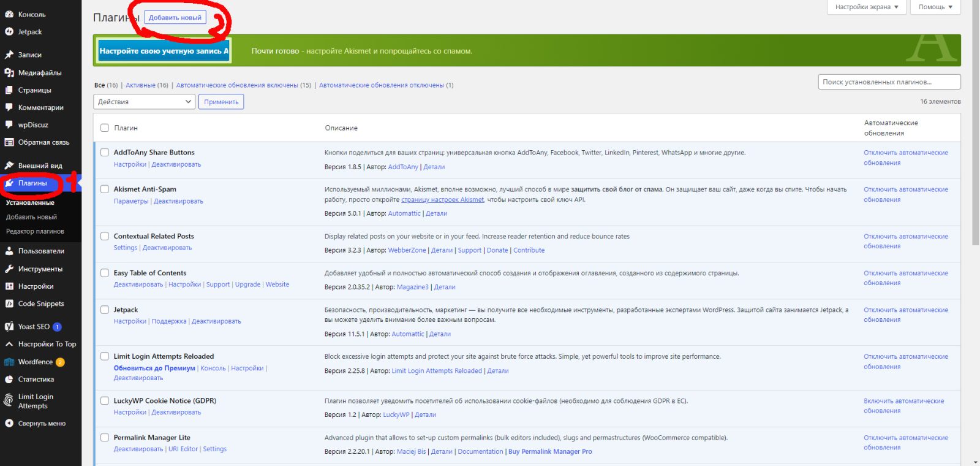Disable auto-updates for Akismet Anti-Spam

pyautogui.click(x=906, y=194)
